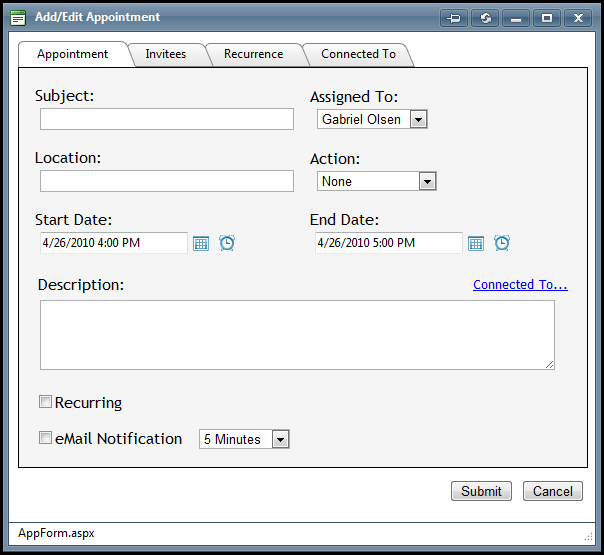Maximize the Add/Edit Appointment window
The width and height of the screenshot is (604, 555).
pos(547,18)
